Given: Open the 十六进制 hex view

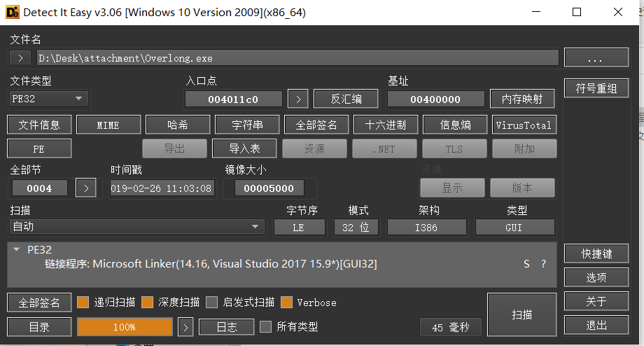Looking at the screenshot, I should 386,125.
